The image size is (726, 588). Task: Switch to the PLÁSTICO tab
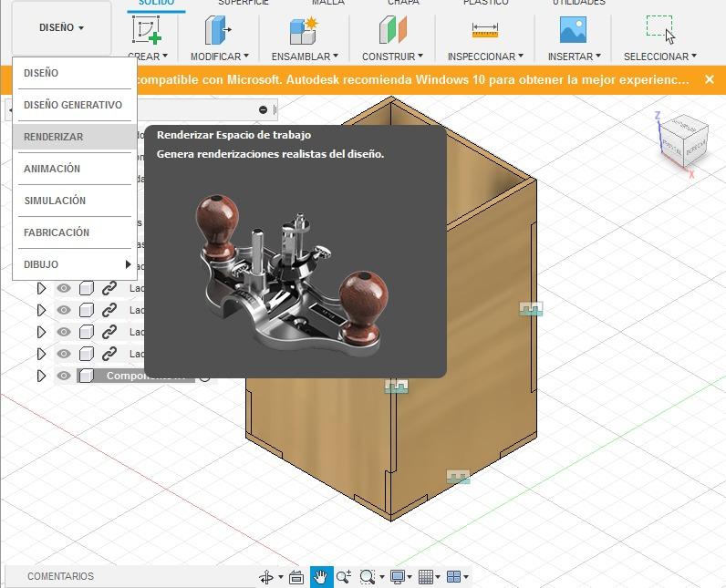[x=486, y=3]
